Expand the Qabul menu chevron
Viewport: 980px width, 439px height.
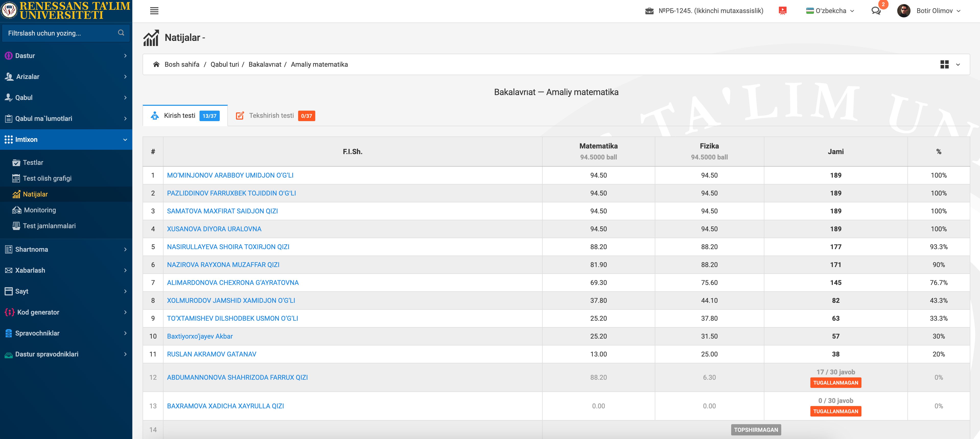[125, 97]
